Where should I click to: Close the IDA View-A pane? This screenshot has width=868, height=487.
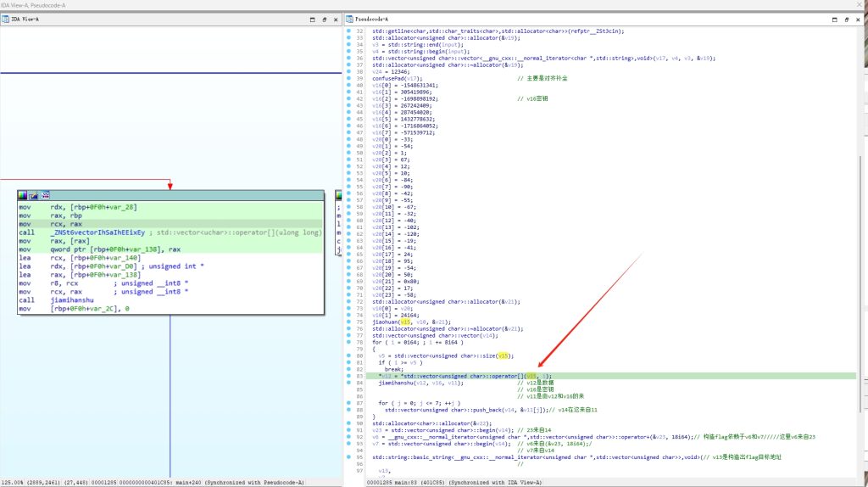pos(336,20)
